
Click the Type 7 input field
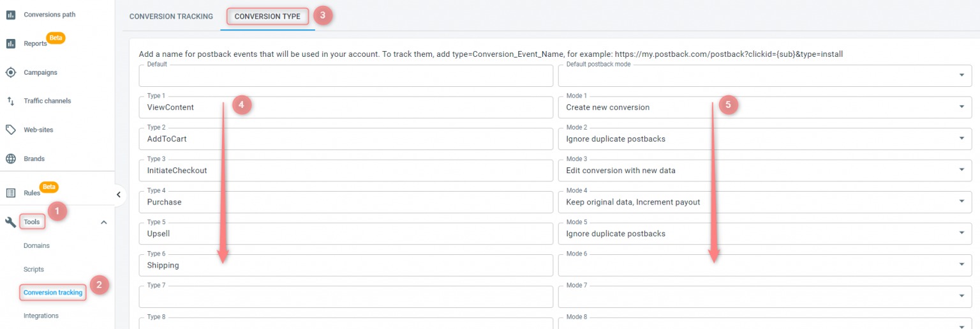click(345, 297)
